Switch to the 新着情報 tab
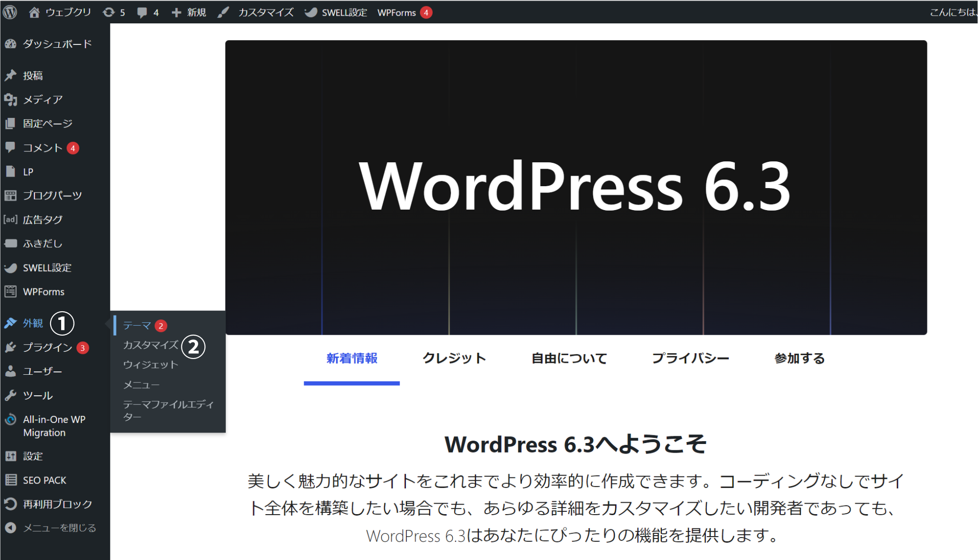978x560 pixels. pyautogui.click(x=352, y=359)
